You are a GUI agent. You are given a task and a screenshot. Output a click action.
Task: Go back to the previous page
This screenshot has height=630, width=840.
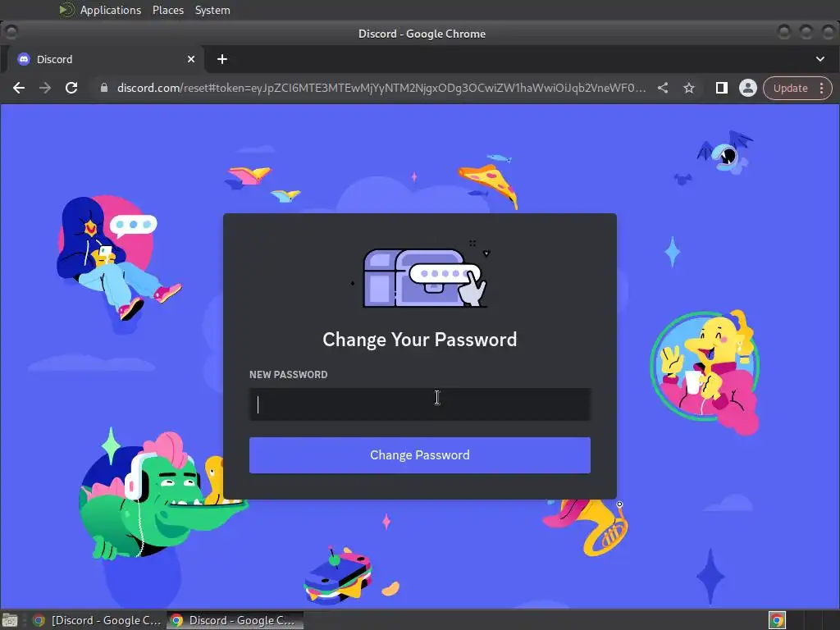pyautogui.click(x=19, y=88)
